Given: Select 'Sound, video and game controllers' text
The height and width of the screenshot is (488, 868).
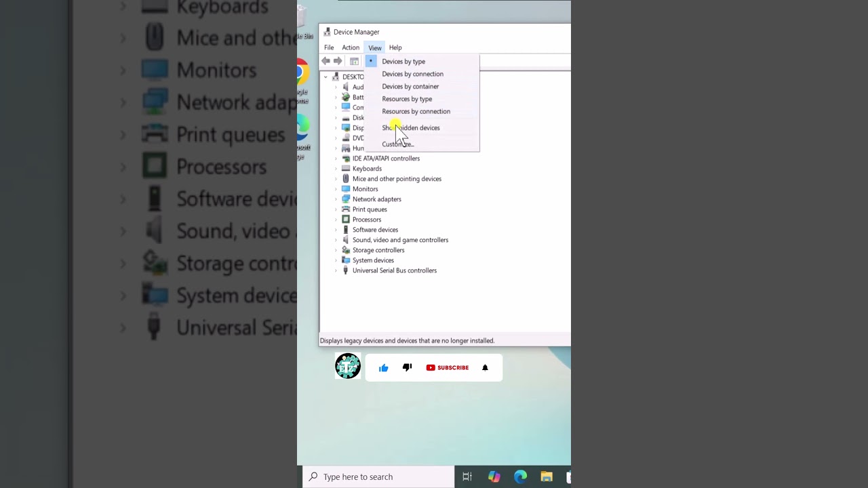Looking at the screenshot, I should (400, 240).
